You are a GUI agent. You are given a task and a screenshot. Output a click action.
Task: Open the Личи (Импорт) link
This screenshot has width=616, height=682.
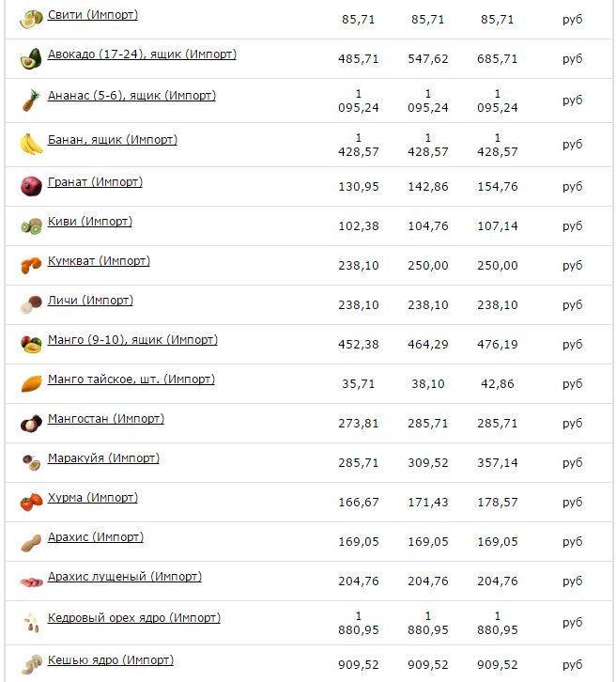[x=90, y=301]
